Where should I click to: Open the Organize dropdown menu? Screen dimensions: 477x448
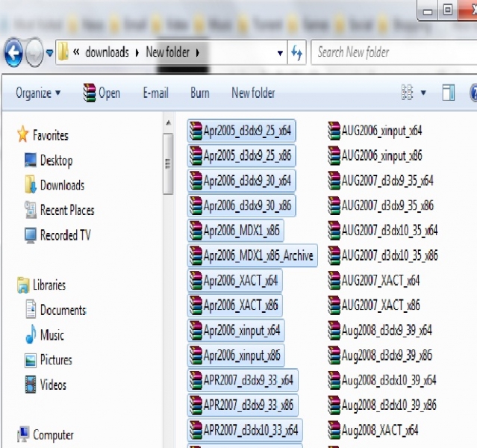(38, 93)
